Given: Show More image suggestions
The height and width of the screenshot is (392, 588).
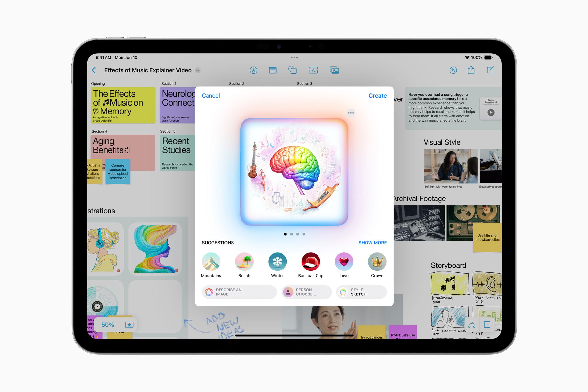Looking at the screenshot, I should coord(372,242).
